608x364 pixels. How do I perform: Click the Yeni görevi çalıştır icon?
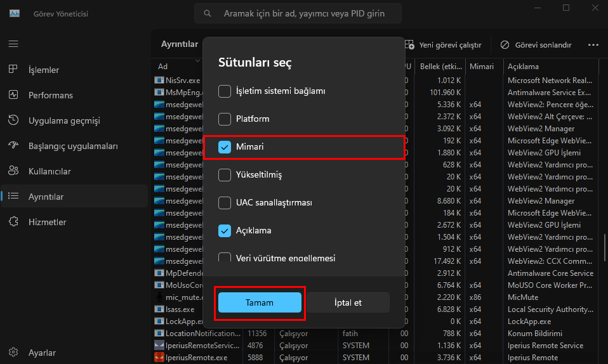tap(410, 44)
